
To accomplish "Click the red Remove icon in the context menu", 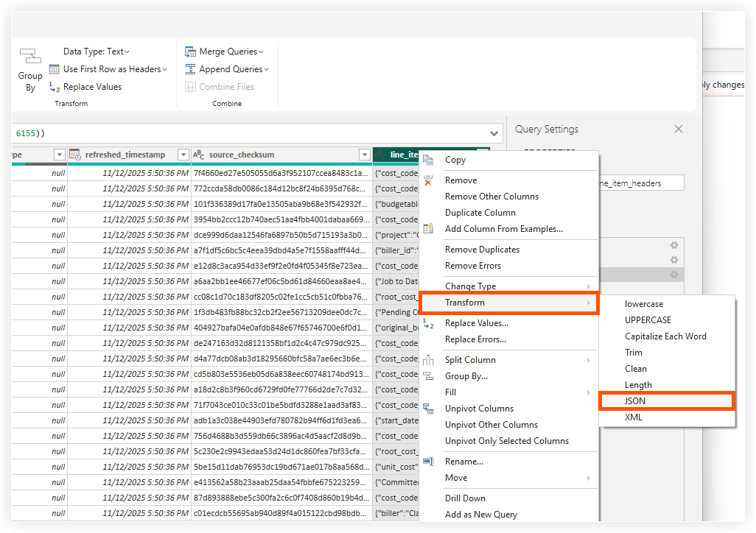I will 427,180.
